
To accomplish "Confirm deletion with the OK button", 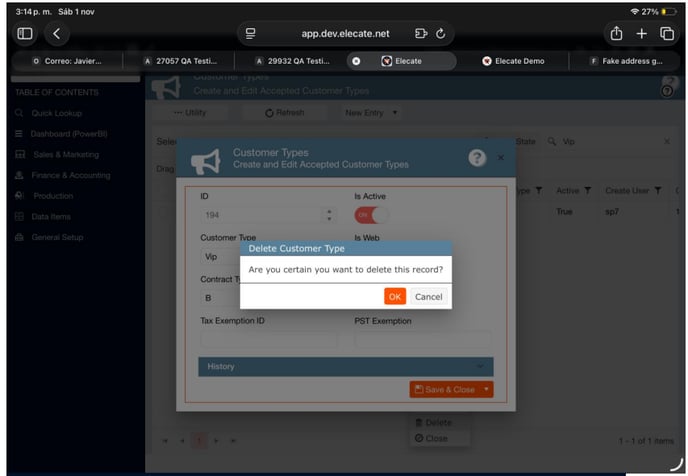I will click(395, 297).
